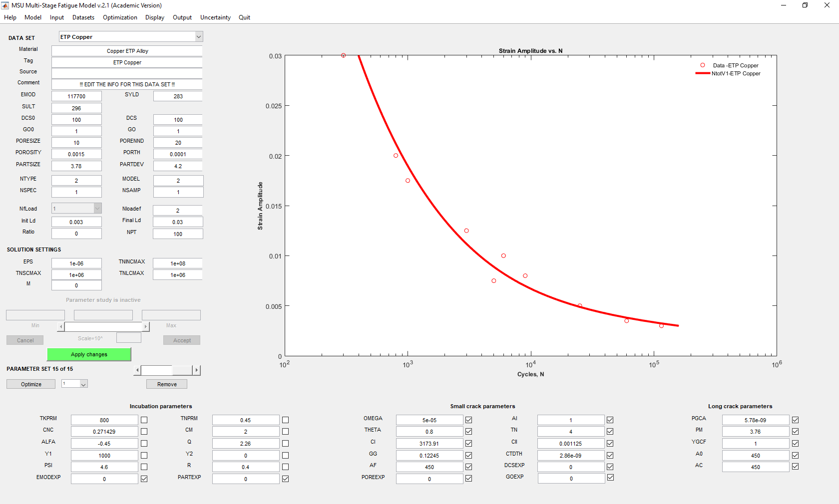Click the EMOD input field
This screenshot has width=839, height=504.
tap(76, 96)
